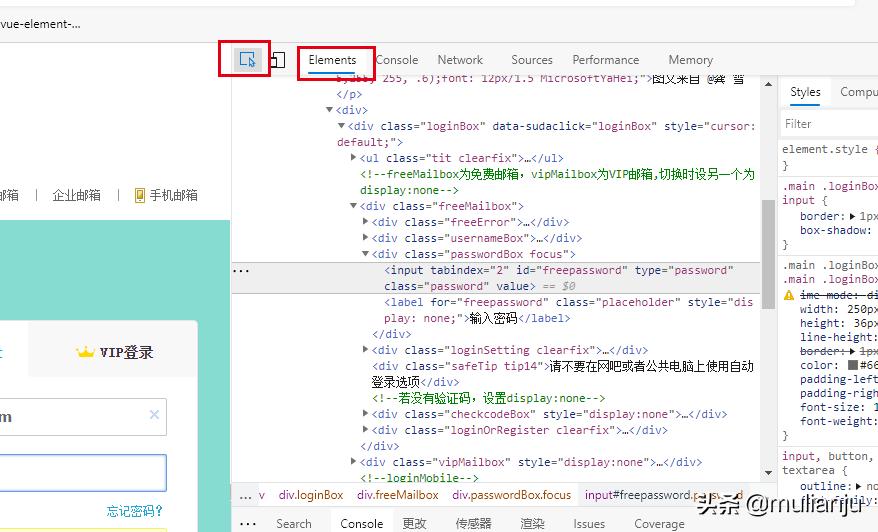Screen dimensions: 878x532
Task: Open the Network tab
Action: [460, 60]
